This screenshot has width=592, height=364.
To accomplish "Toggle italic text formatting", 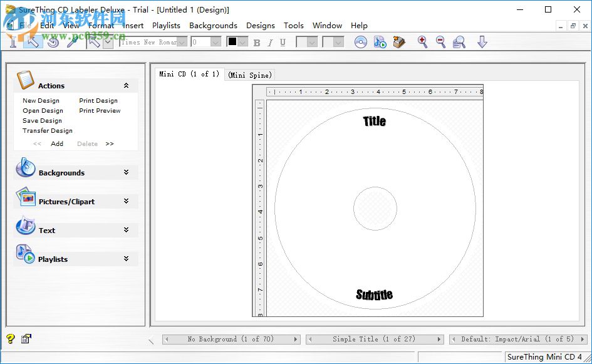I will (x=271, y=41).
